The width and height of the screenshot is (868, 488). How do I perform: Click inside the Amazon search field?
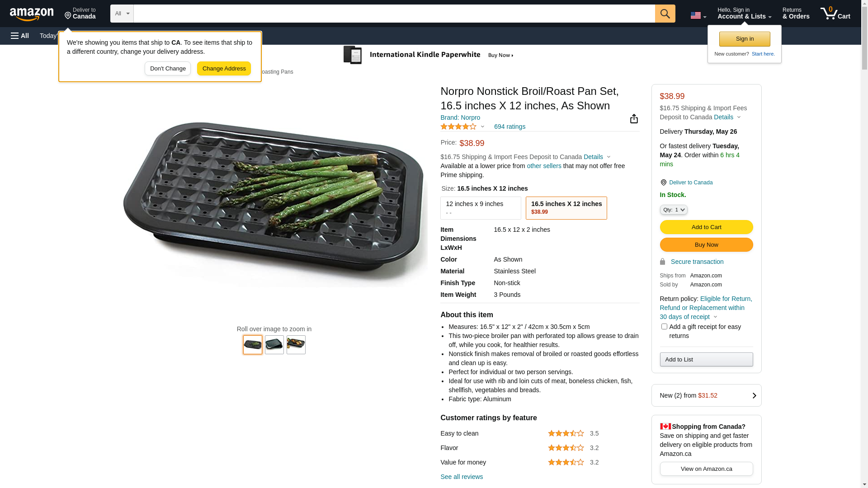pyautogui.click(x=393, y=14)
